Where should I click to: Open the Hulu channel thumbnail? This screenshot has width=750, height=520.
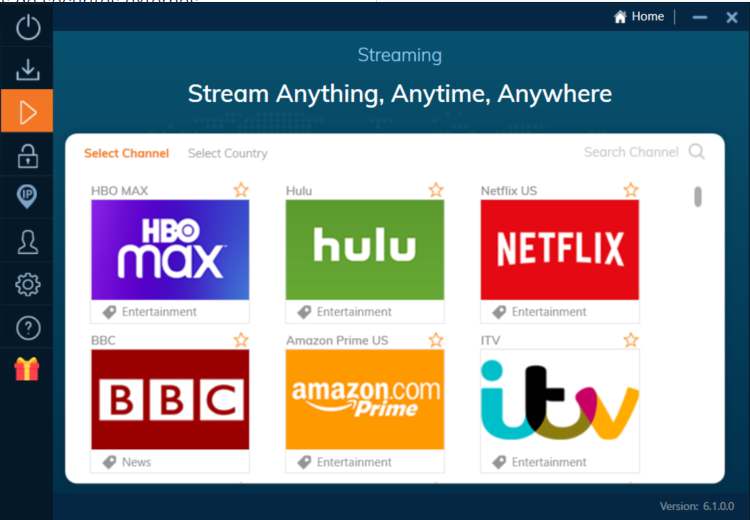[365, 250]
